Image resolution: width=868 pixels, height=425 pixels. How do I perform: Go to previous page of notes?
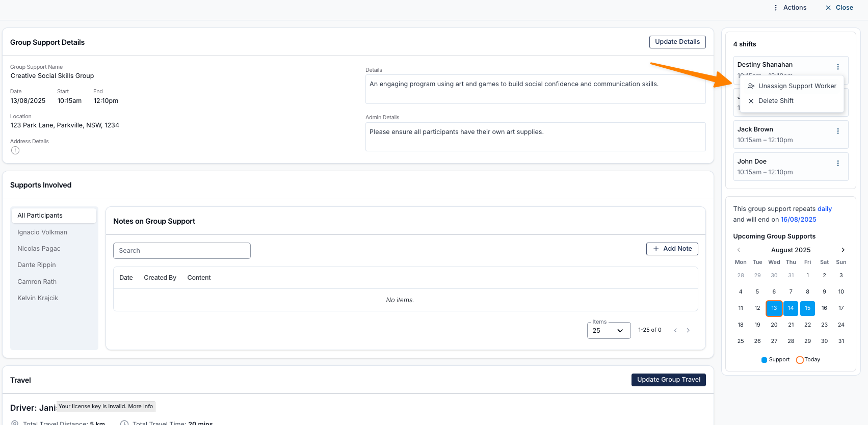click(x=675, y=330)
